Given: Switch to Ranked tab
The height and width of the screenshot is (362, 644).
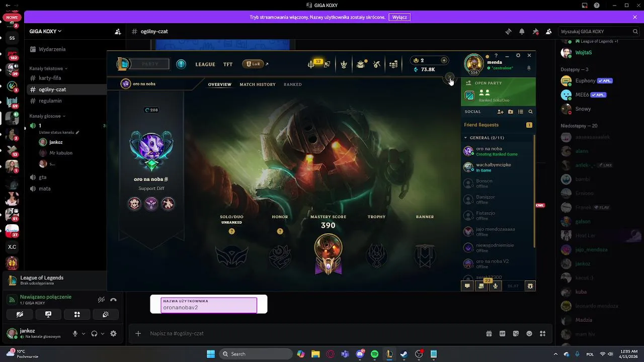Looking at the screenshot, I should click(293, 84).
